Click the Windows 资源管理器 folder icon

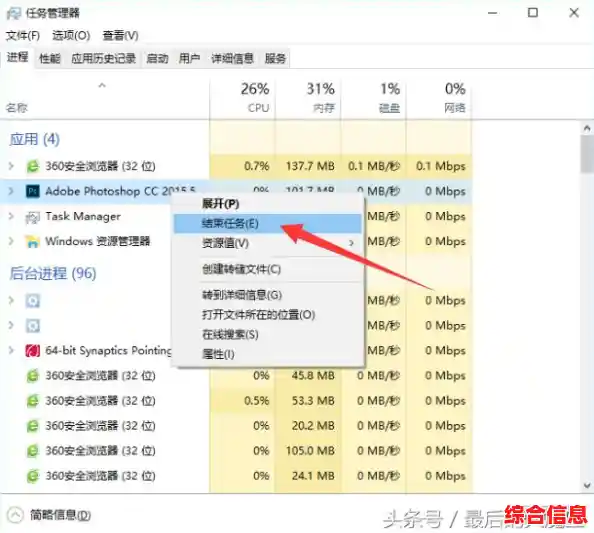click(33, 241)
